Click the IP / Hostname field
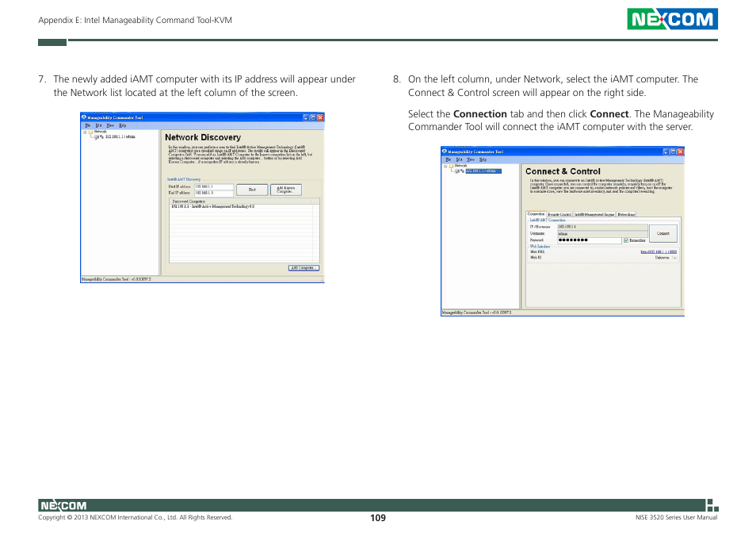This screenshot has height=533, width=756. [x=603, y=227]
